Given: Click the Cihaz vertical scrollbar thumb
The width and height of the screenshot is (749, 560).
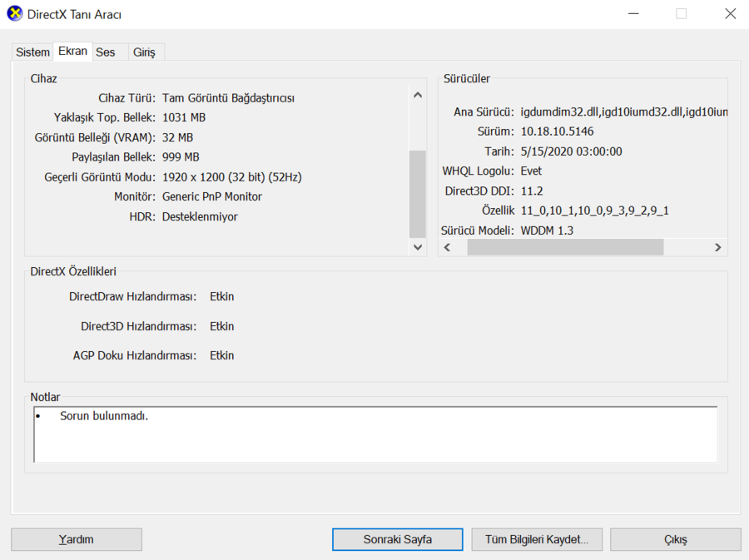Looking at the screenshot, I should tap(418, 194).
